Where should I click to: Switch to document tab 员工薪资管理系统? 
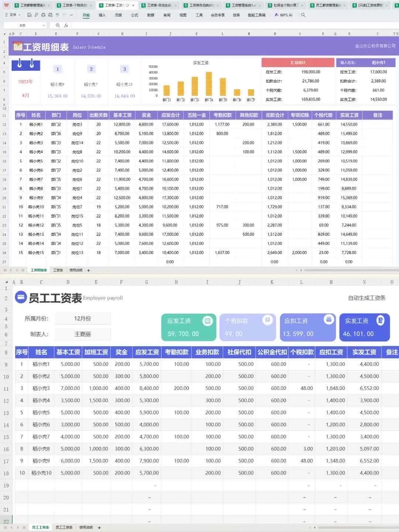(328, 5)
